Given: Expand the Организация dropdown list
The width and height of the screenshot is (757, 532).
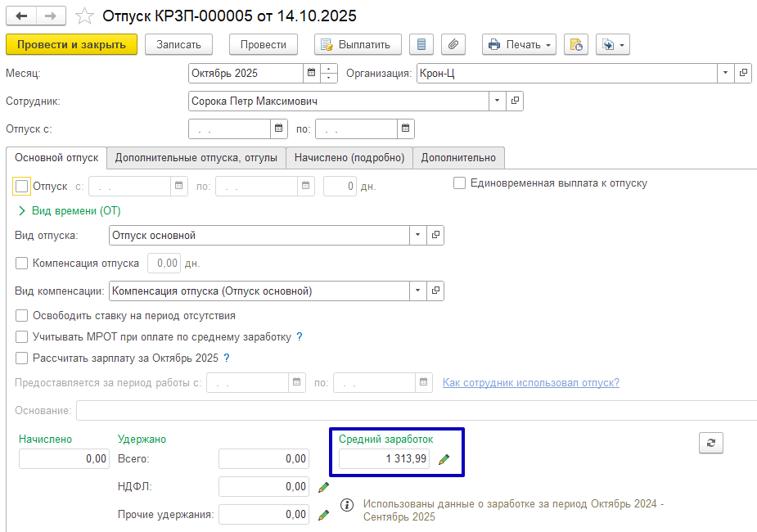Looking at the screenshot, I should coord(725,73).
